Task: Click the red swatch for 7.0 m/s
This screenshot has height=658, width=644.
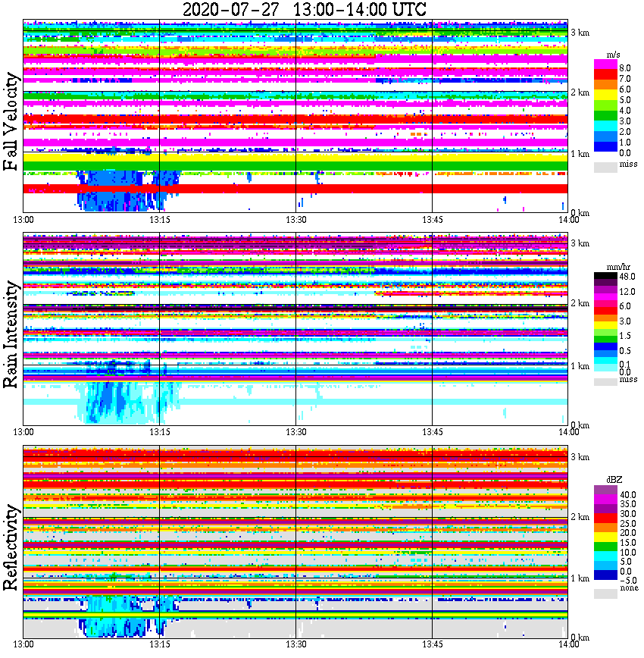Action: pyautogui.click(x=605, y=75)
